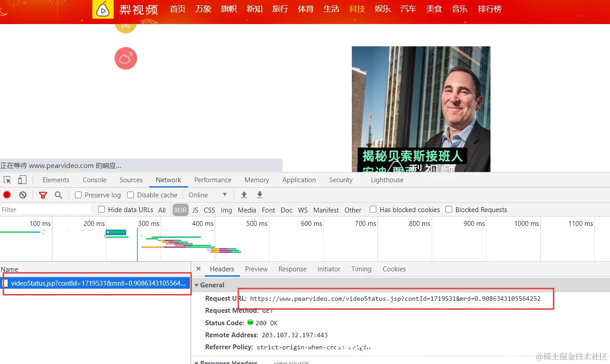Click the view source link
The width and height of the screenshot is (610, 364).
click(291, 361)
